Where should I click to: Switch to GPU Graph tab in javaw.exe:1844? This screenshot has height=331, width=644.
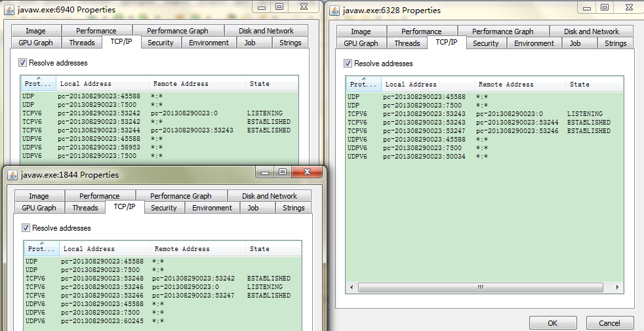click(x=39, y=208)
